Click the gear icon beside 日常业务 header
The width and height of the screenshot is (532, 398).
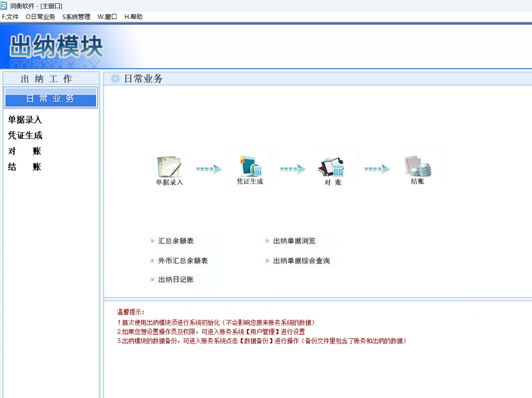pyautogui.click(x=116, y=79)
